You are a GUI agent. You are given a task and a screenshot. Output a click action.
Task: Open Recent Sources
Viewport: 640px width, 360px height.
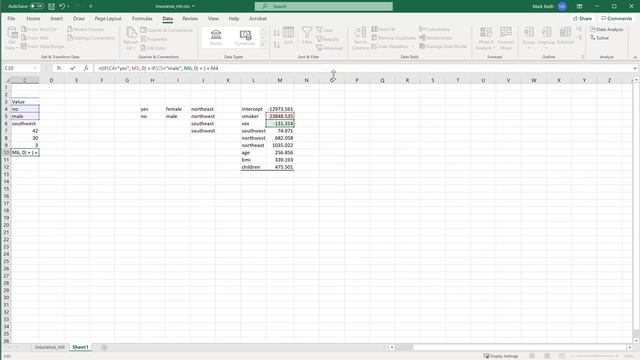86,29
